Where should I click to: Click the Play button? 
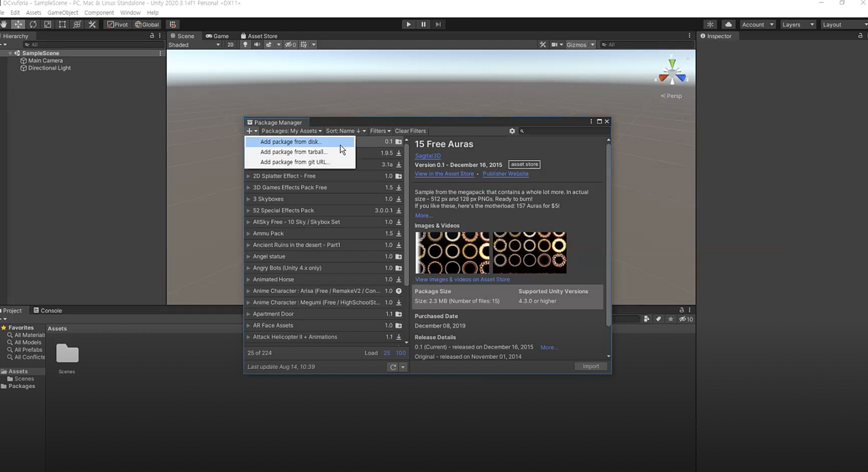point(408,24)
